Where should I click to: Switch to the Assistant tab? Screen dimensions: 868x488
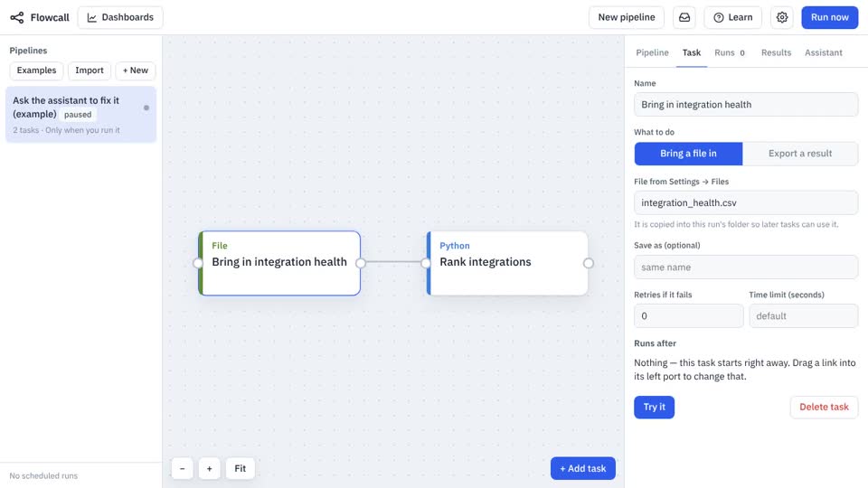pyautogui.click(x=823, y=52)
